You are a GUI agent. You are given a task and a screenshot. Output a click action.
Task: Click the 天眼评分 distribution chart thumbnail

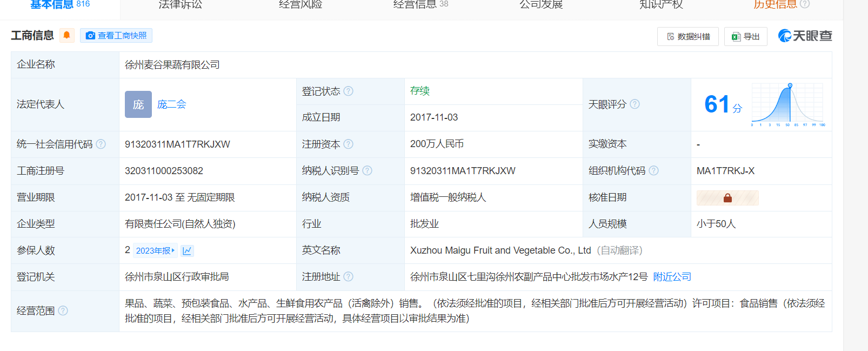click(x=788, y=104)
